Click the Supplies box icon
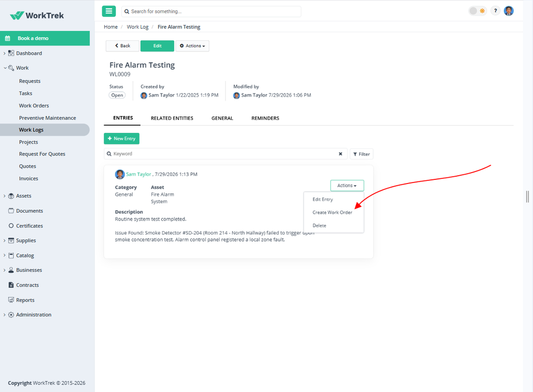Image resolution: width=533 pixels, height=392 pixels. (x=11, y=241)
